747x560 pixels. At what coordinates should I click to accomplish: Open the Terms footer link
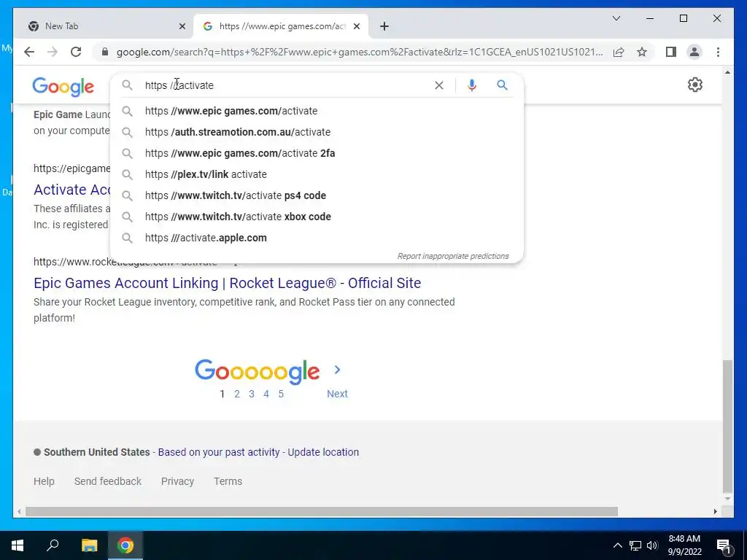228,481
